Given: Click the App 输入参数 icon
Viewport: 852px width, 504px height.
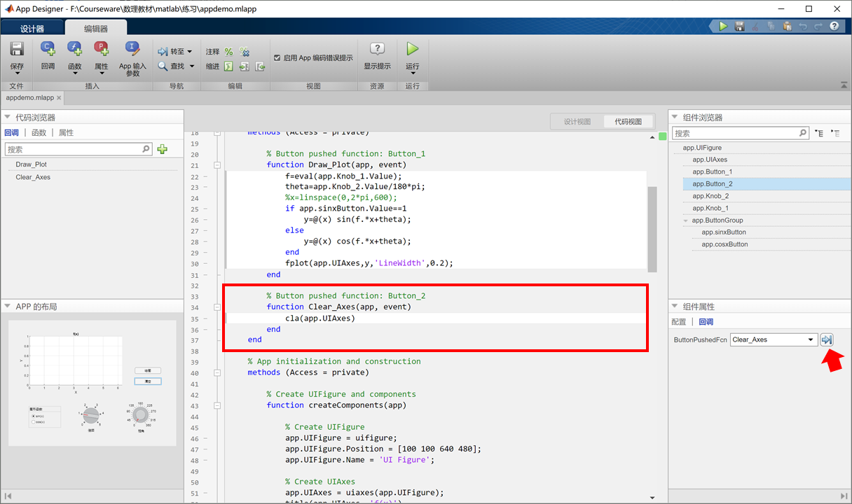Looking at the screenshot, I should point(132,49).
